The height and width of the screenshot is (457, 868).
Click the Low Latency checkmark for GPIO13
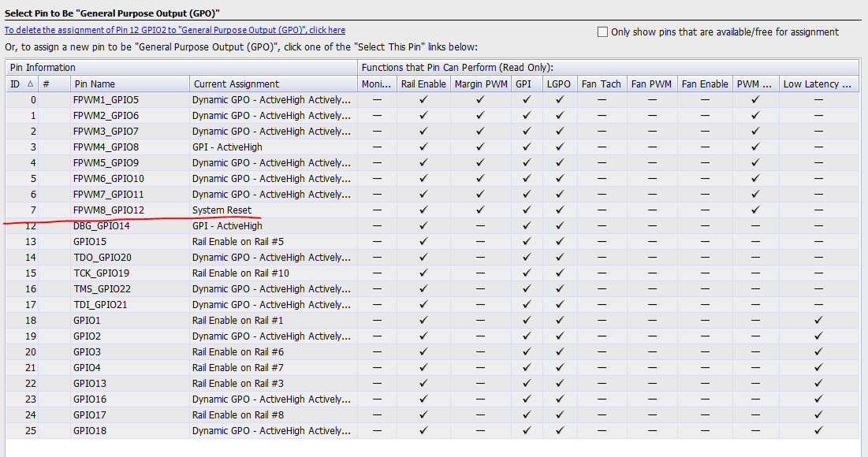pos(818,383)
